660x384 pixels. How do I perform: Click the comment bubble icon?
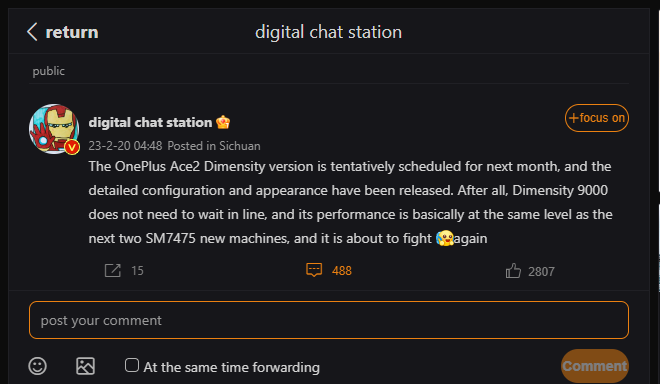pyautogui.click(x=314, y=270)
